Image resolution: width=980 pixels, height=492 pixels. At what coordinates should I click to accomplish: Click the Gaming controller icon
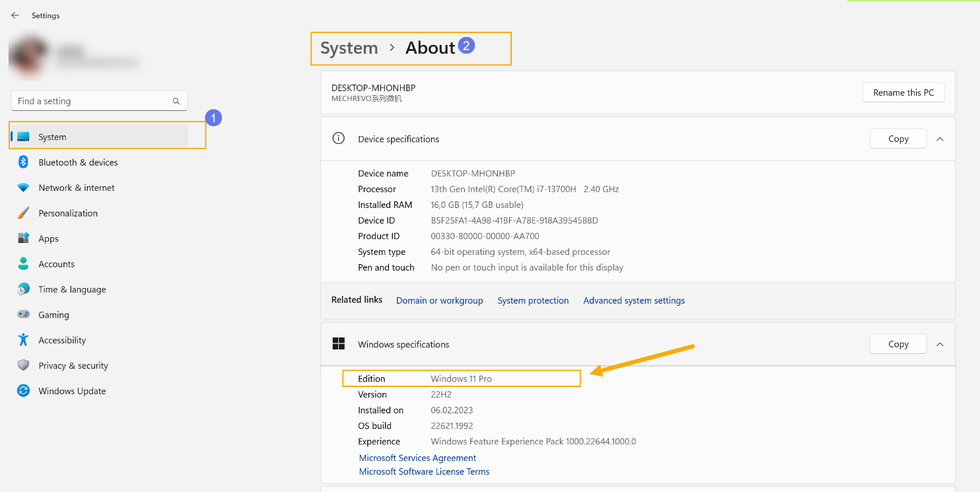tap(23, 315)
